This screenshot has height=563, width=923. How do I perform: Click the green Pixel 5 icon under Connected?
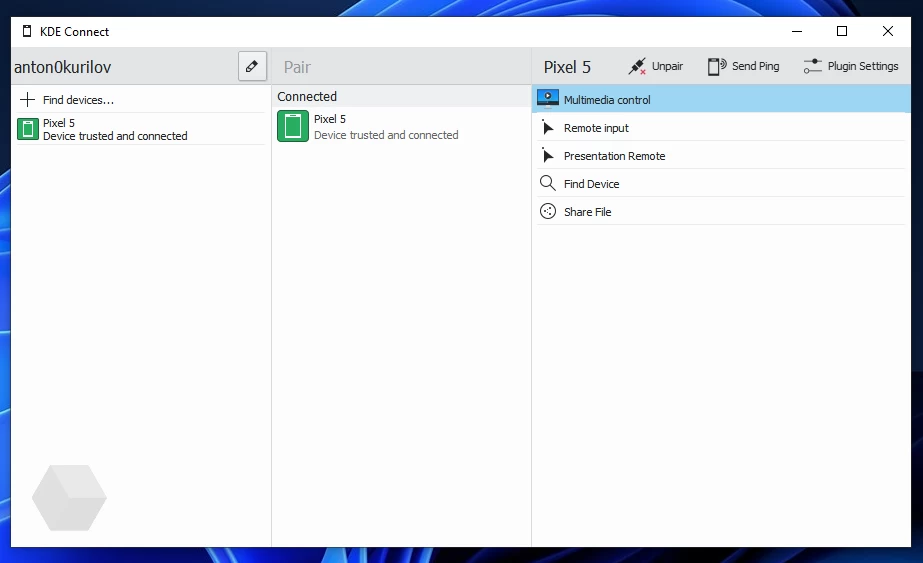pyautogui.click(x=293, y=127)
